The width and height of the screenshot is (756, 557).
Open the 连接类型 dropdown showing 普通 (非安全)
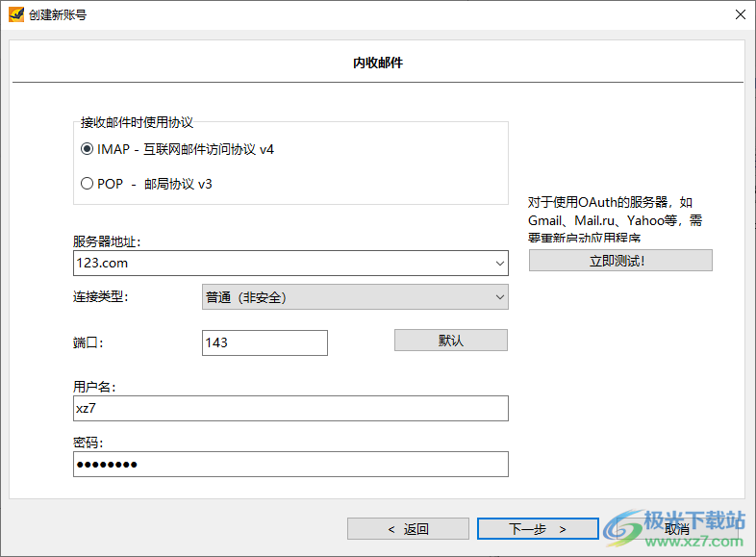tap(354, 297)
